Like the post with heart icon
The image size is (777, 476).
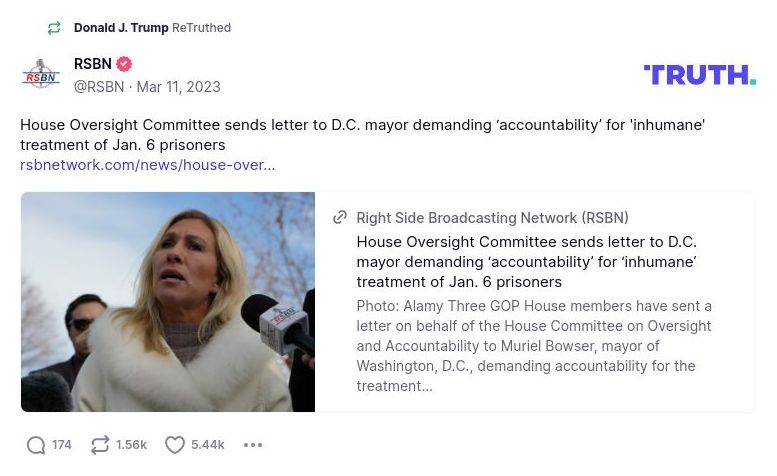(x=175, y=445)
